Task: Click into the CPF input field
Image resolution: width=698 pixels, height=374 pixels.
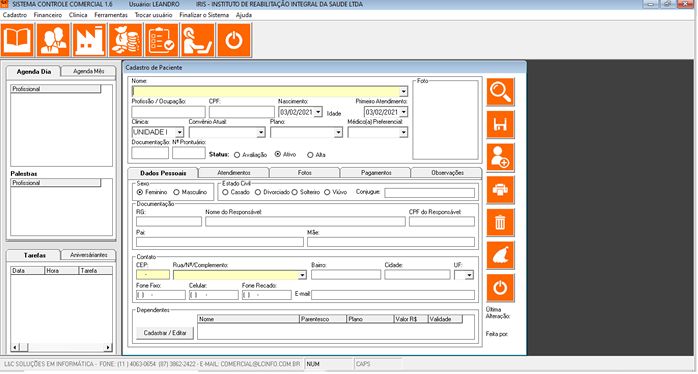Action: click(242, 112)
